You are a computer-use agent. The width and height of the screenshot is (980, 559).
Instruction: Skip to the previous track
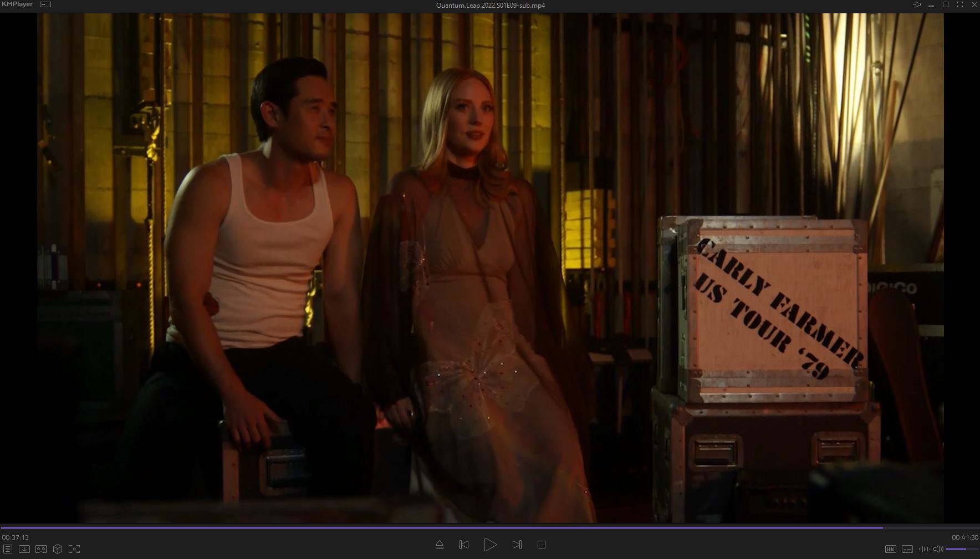[464, 545]
